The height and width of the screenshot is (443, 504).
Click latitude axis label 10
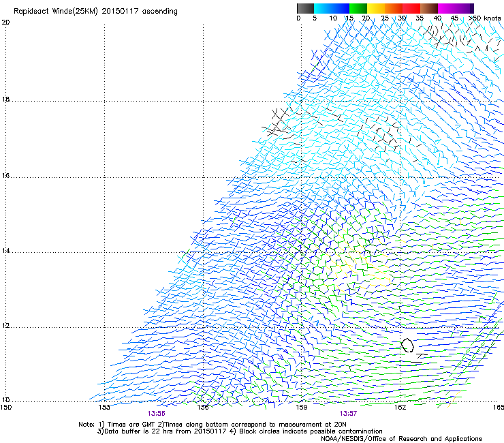click(x=5, y=399)
